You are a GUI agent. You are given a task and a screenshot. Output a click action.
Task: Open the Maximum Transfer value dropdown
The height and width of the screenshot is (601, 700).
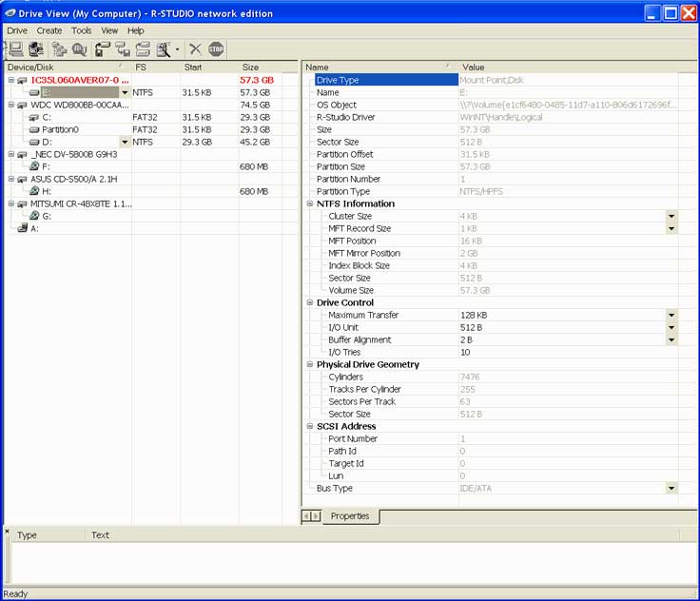click(x=671, y=315)
